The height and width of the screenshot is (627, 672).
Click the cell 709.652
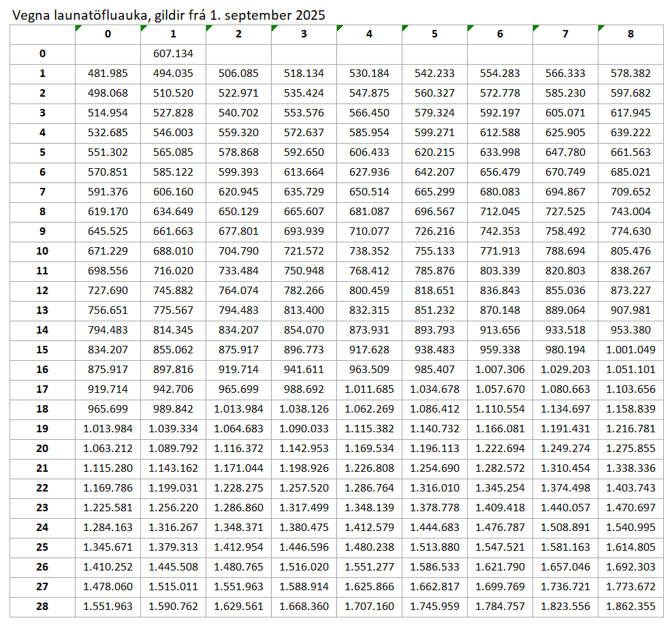pyautogui.click(x=631, y=191)
